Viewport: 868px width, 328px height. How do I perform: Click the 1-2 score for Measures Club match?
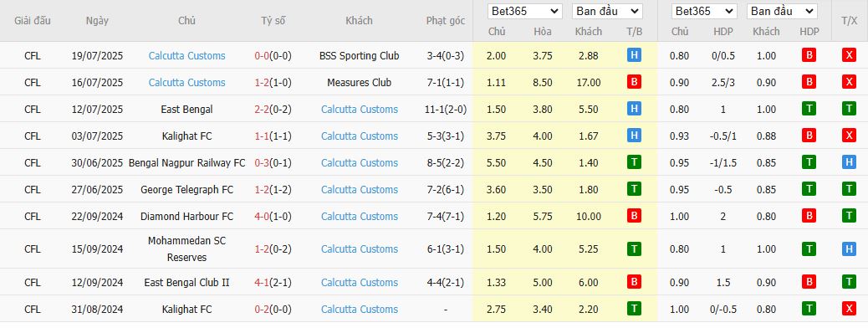click(262, 83)
